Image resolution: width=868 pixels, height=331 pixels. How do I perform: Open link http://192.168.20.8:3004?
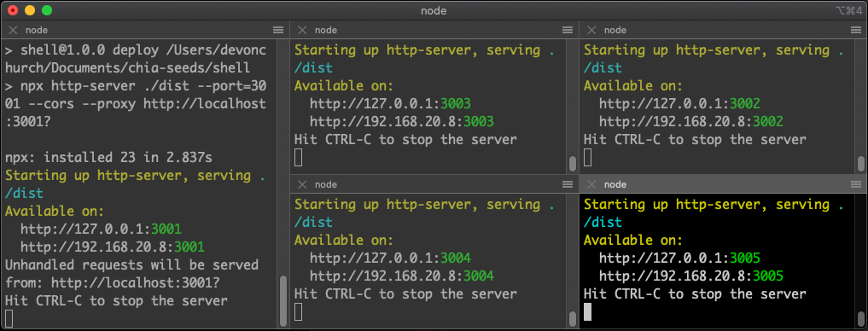[402, 276]
